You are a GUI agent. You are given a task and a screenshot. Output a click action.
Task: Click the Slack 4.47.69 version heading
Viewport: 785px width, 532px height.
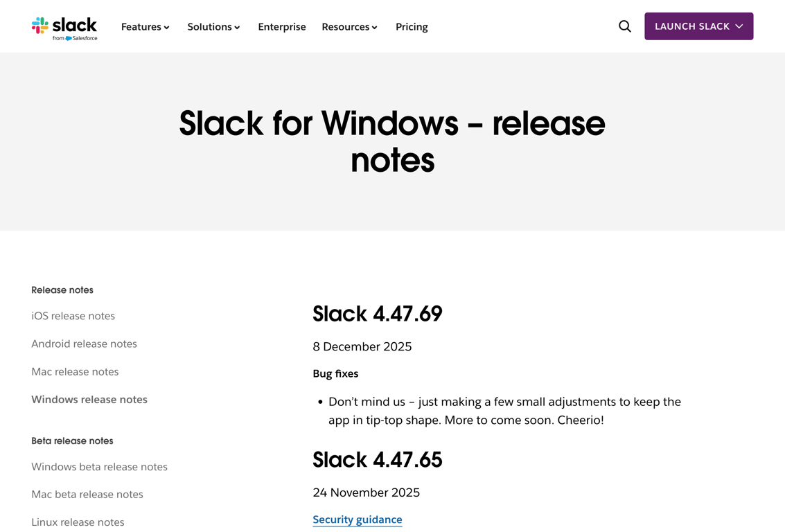pyautogui.click(x=378, y=314)
